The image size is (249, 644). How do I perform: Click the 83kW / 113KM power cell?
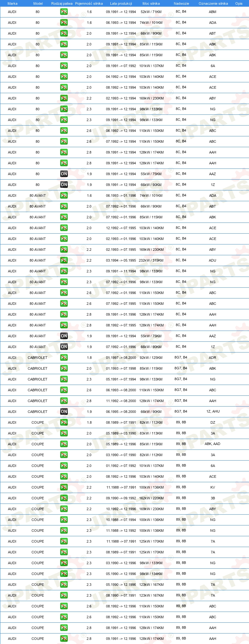click(151, 433)
